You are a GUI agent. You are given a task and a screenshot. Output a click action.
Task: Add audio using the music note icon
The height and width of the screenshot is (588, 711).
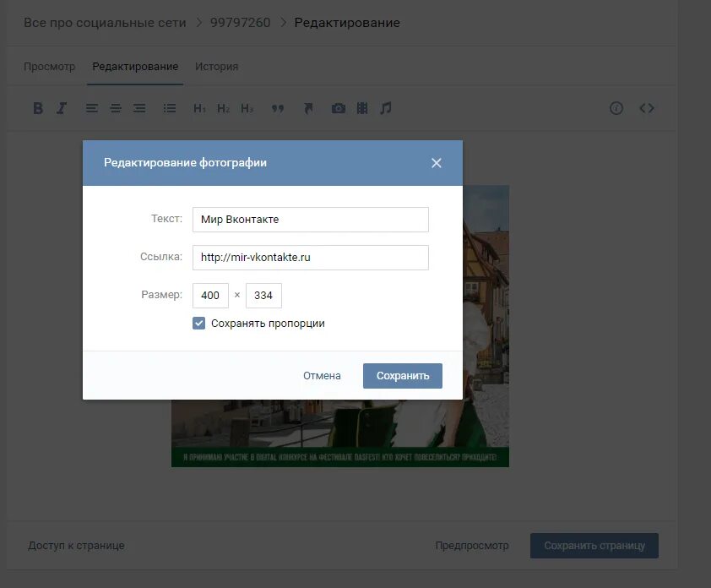[385, 108]
